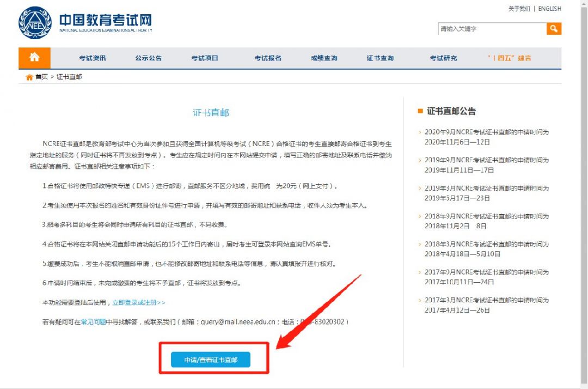Open 考试报名 menu
The image size is (588, 389).
pos(268,58)
